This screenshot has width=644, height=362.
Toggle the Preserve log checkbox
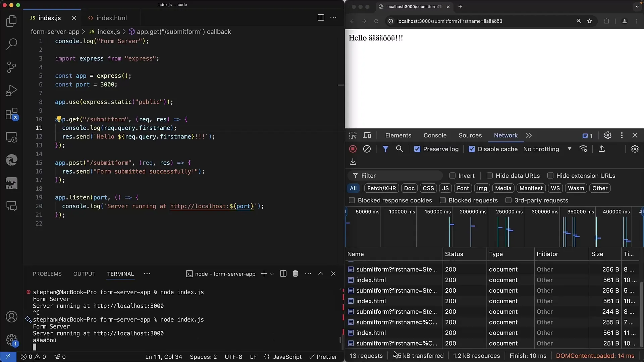coord(417,149)
